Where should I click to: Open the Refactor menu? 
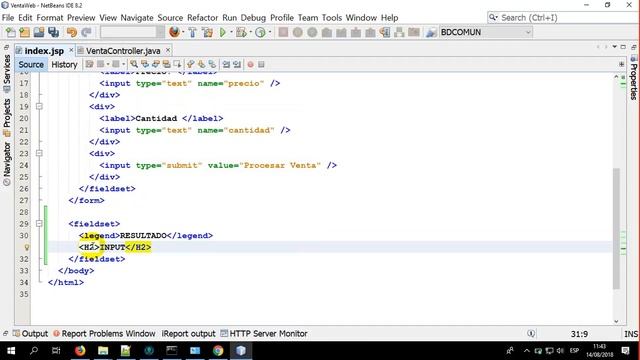tap(202, 18)
